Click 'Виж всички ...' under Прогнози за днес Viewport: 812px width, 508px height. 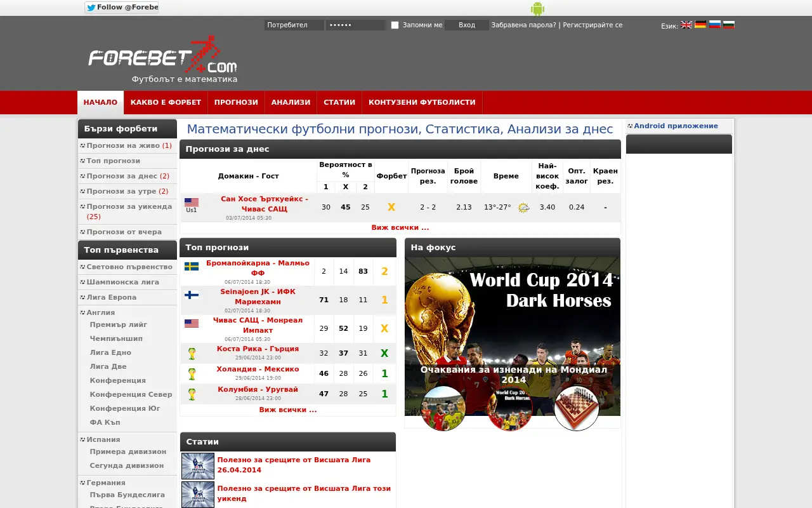[x=400, y=227]
